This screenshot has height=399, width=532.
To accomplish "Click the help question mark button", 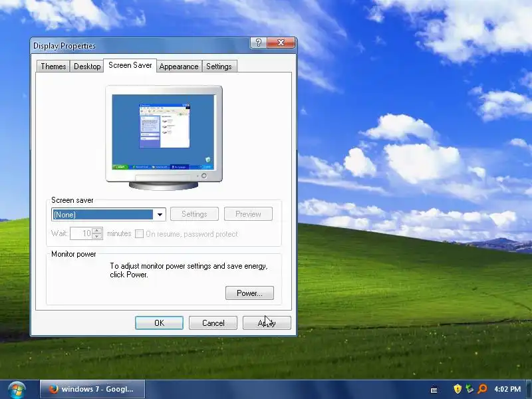I will click(x=259, y=43).
